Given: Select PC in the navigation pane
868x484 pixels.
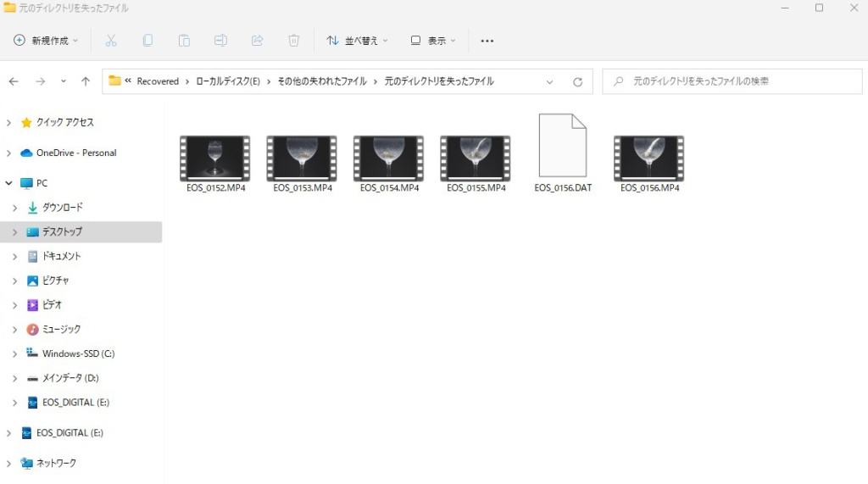Looking at the screenshot, I should point(42,183).
